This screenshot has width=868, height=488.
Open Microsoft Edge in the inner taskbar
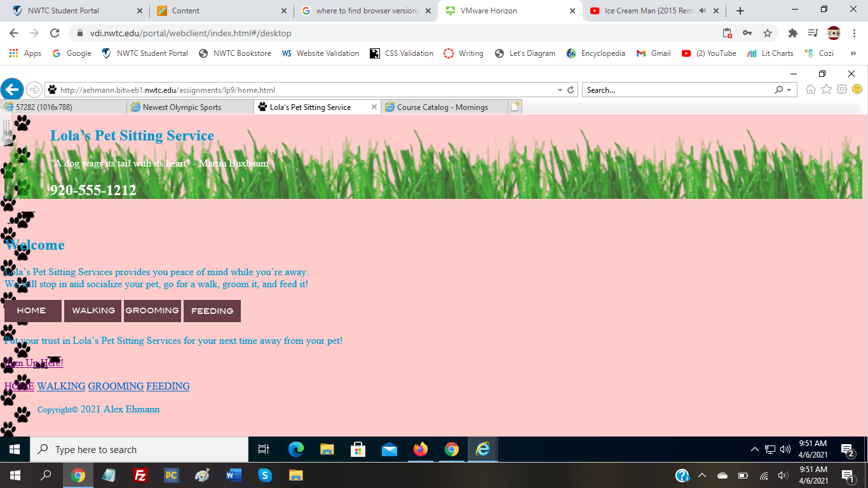[296, 450]
